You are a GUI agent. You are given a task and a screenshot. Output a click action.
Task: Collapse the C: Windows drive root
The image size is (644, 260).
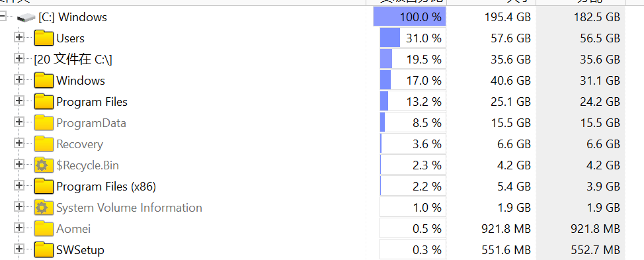[3, 17]
